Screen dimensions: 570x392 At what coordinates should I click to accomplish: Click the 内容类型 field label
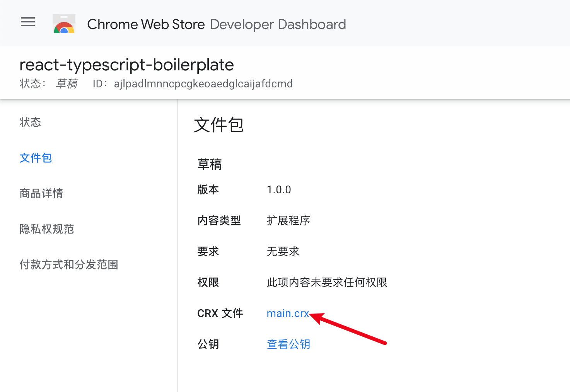click(219, 220)
